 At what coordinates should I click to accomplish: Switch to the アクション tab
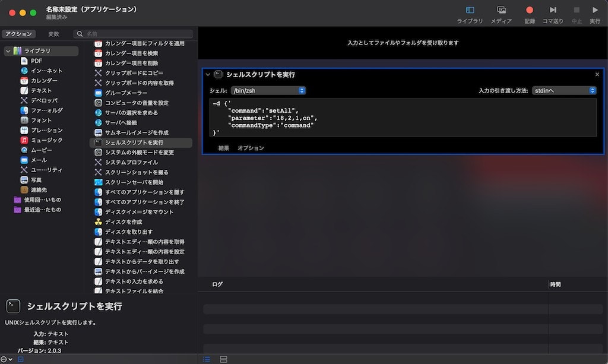pos(18,34)
